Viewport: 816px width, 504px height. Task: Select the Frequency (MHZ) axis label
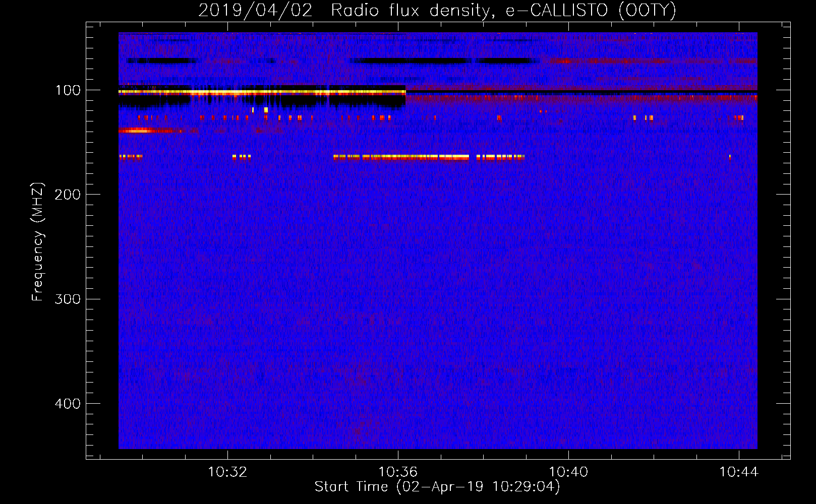click(x=38, y=241)
